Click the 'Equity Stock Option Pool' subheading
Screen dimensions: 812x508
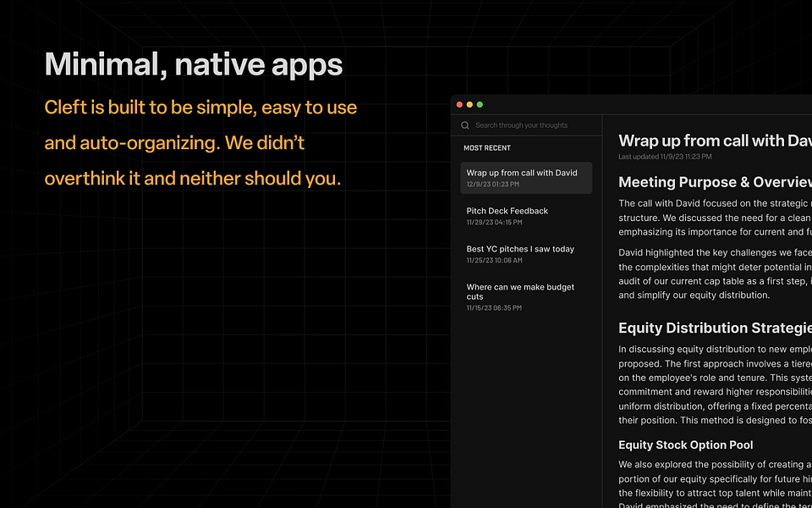tap(686, 444)
